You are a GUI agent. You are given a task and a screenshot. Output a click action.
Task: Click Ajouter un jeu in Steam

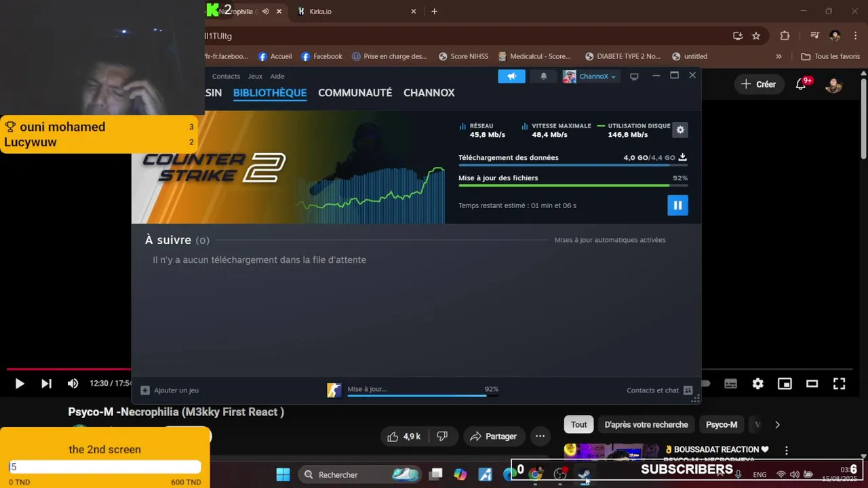pos(170,390)
